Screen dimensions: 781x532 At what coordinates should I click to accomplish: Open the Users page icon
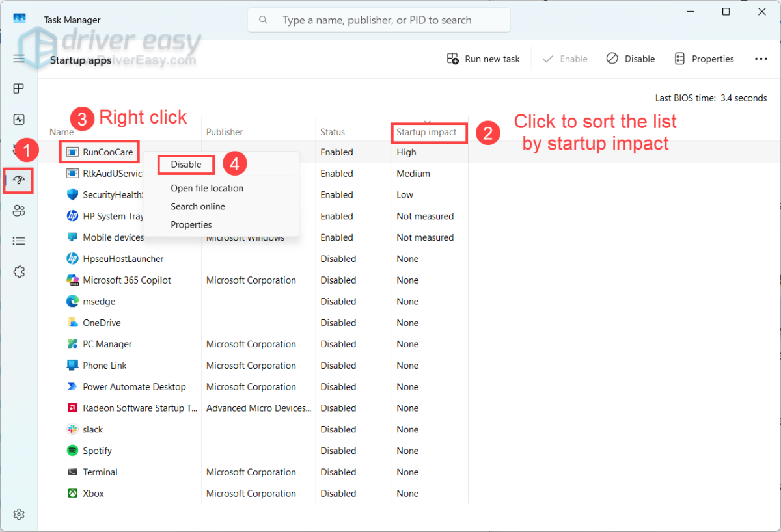[x=19, y=211]
